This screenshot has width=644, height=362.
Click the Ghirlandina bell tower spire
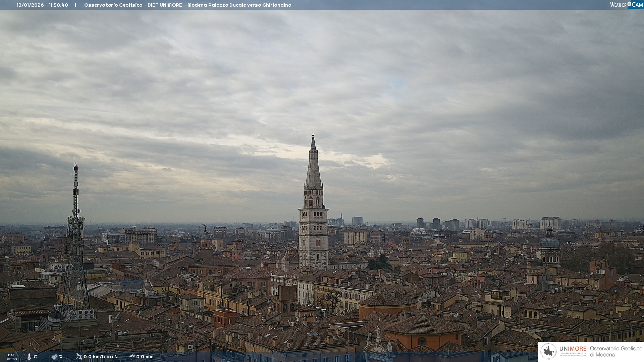pyautogui.click(x=313, y=168)
